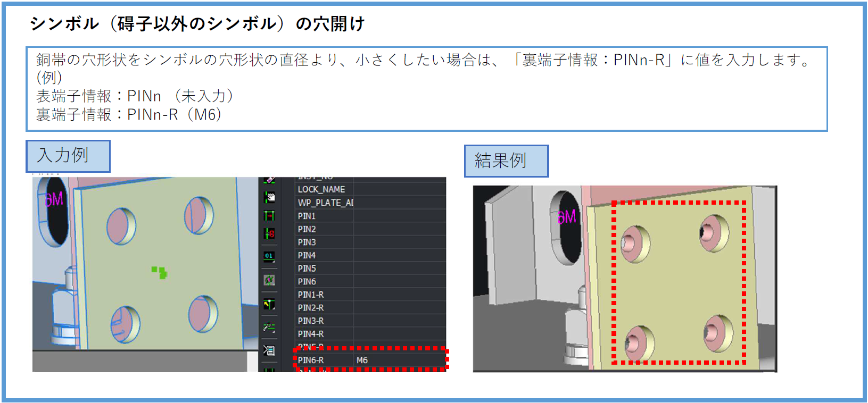Click the hand cursor icon in vertical toolbar
This screenshot has height=403, width=868.
point(270,197)
